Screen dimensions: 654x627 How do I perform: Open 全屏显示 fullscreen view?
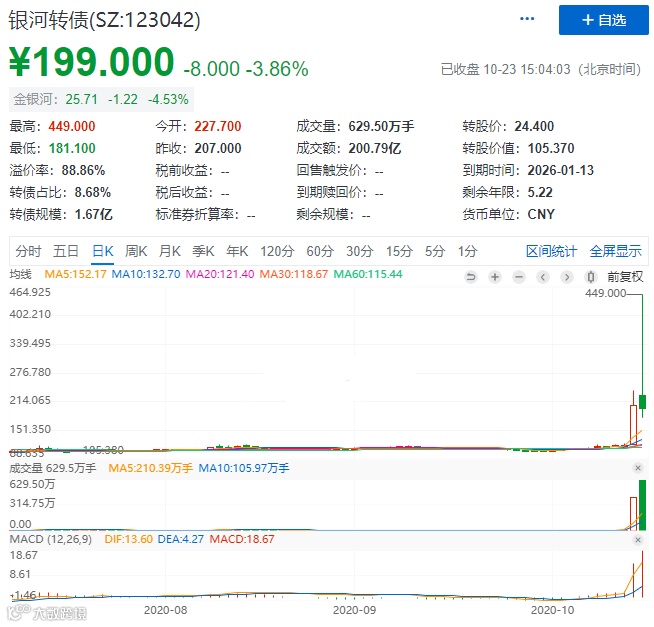[x=616, y=251]
